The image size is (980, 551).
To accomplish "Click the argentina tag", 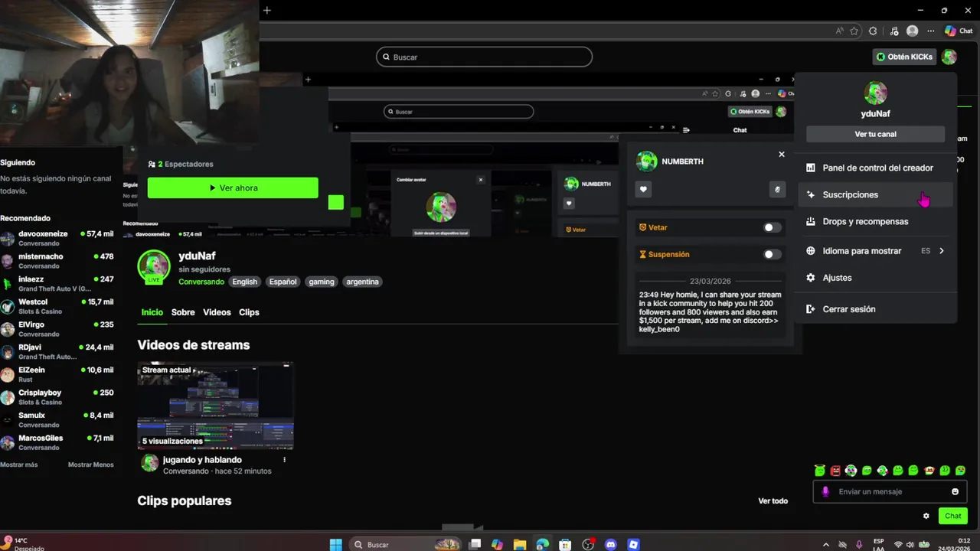I will point(362,282).
